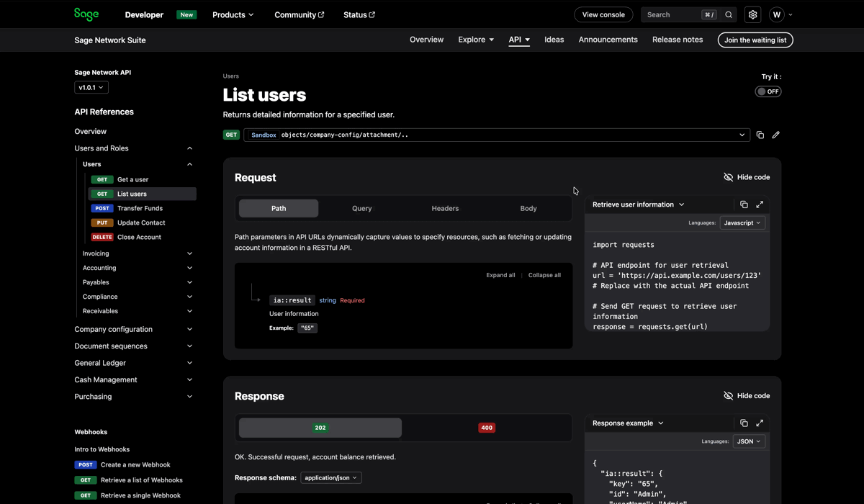This screenshot has height=504, width=864.
Task: Click the GET badge for Get a user
Action: 102,179
